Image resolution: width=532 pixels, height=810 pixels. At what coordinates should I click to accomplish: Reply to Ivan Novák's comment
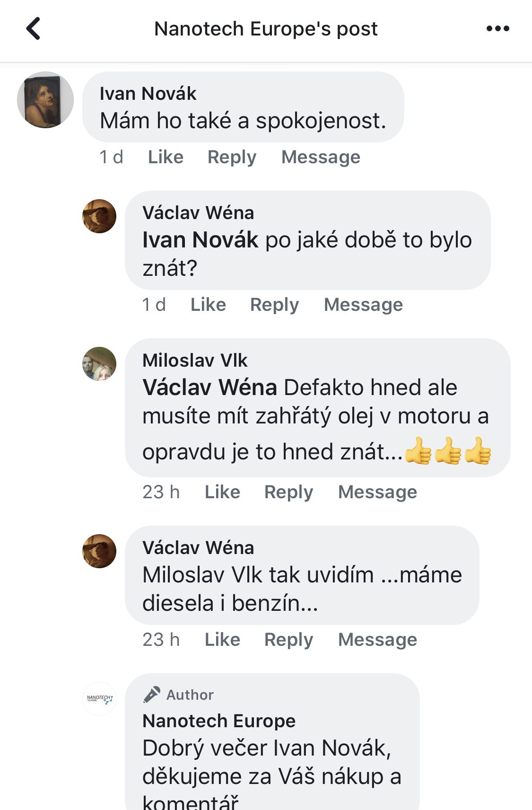click(232, 157)
